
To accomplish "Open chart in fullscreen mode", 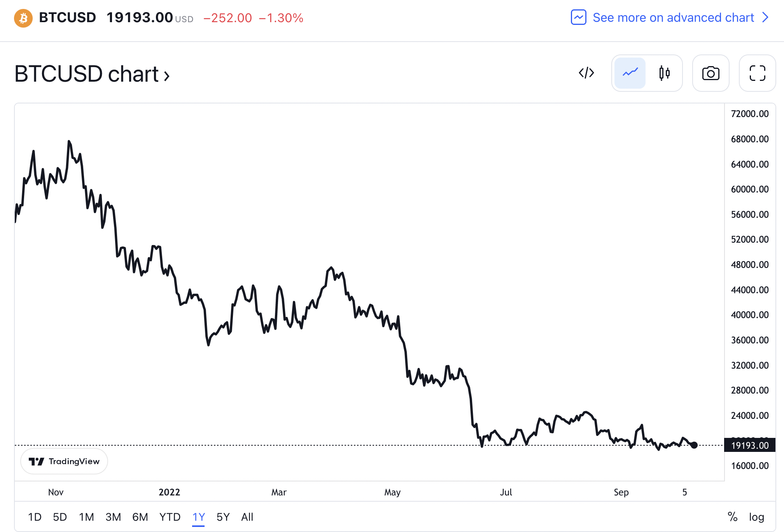I will pos(757,73).
